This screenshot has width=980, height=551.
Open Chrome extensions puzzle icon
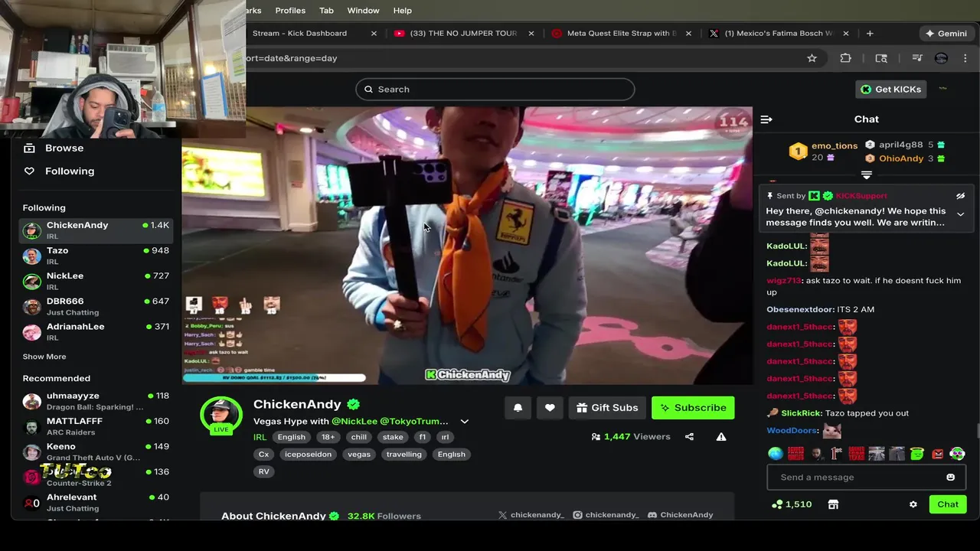click(845, 58)
